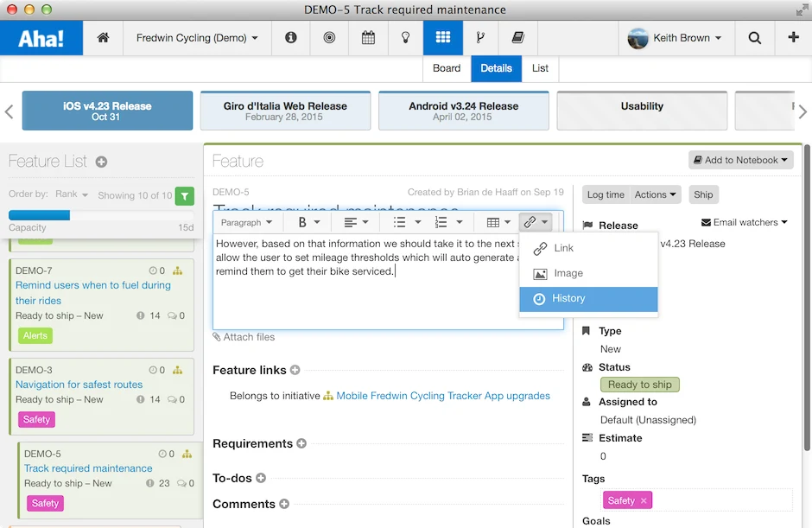Switch to the Details tab

[x=496, y=68]
